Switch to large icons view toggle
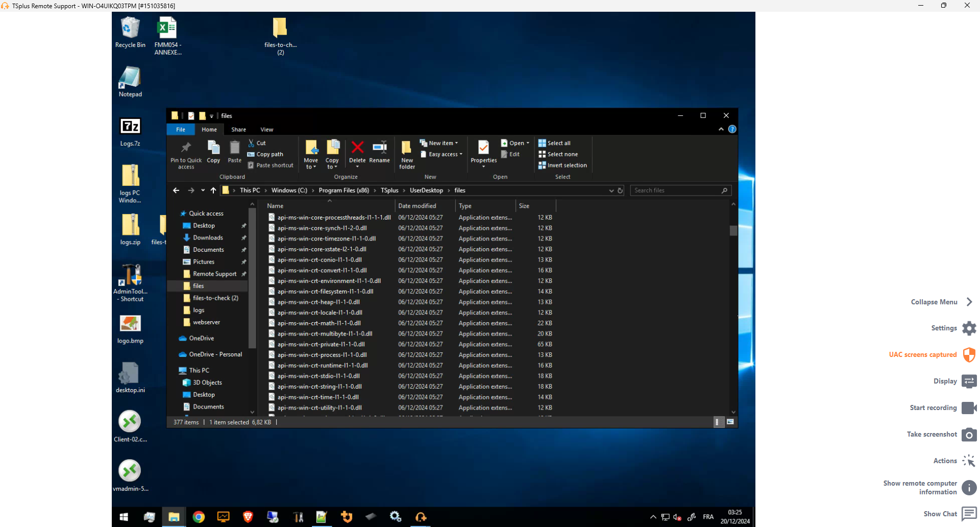The width and height of the screenshot is (980, 527). [730, 422]
